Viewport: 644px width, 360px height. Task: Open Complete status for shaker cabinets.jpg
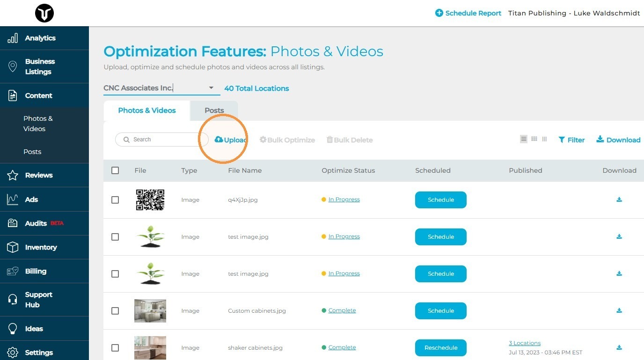pyautogui.click(x=342, y=347)
